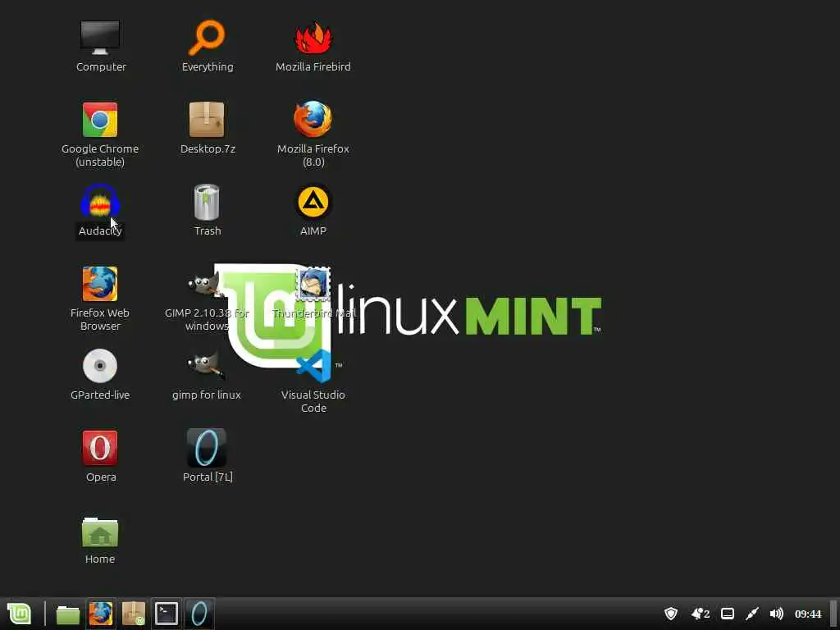Screen dimensions: 840x630
Task: Switch to Firefox in the taskbar
Action: [x=101, y=614]
